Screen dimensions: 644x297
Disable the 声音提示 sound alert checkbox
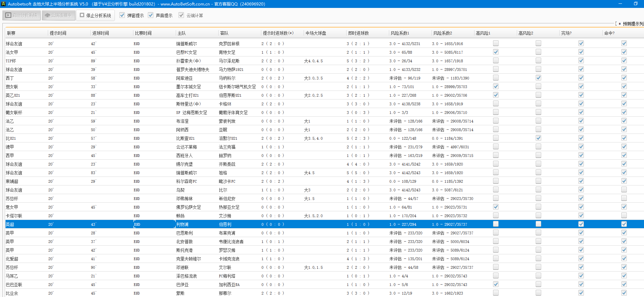point(151,15)
